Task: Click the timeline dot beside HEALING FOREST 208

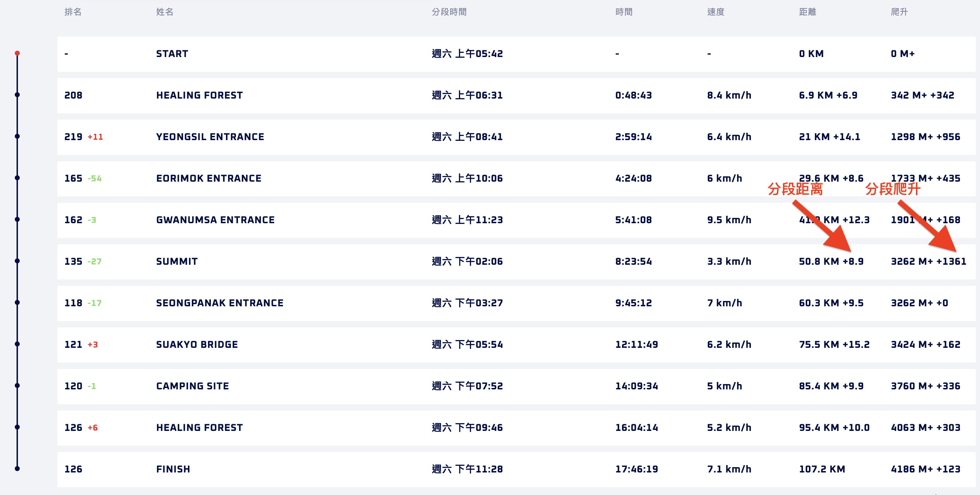Action: [x=17, y=95]
